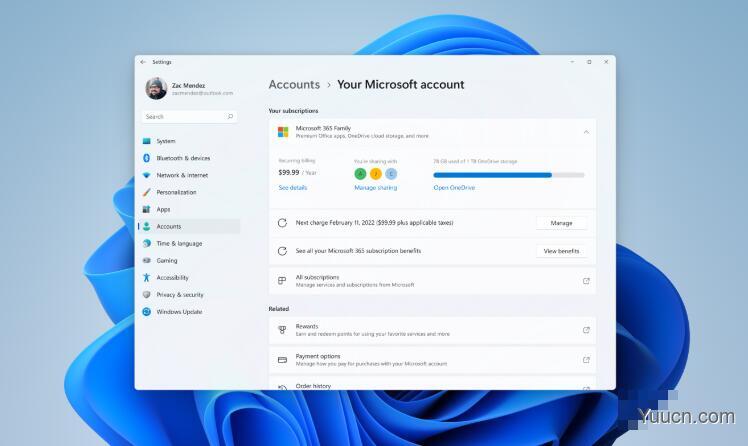Click the yellow sharing member avatar
Viewport: 748px width, 446px height.
pos(375,174)
